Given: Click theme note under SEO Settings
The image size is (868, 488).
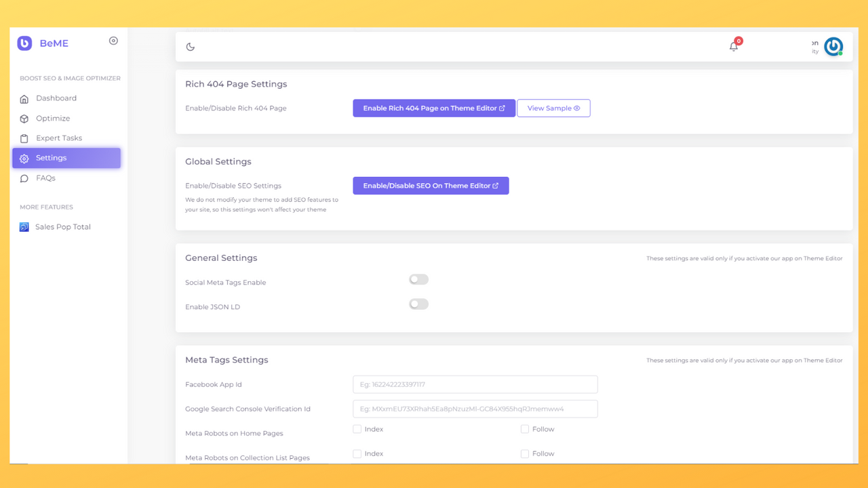Looking at the screenshot, I should pos(262,205).
